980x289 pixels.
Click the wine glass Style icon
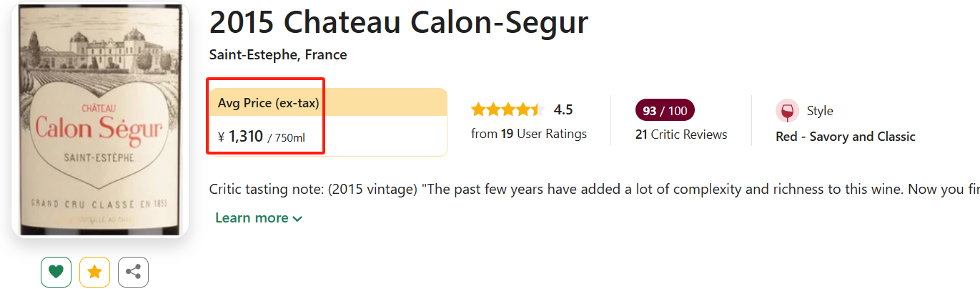(787, 111)
